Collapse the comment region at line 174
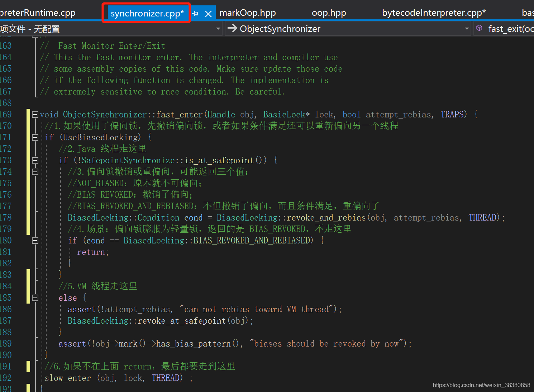 (35, 172)
